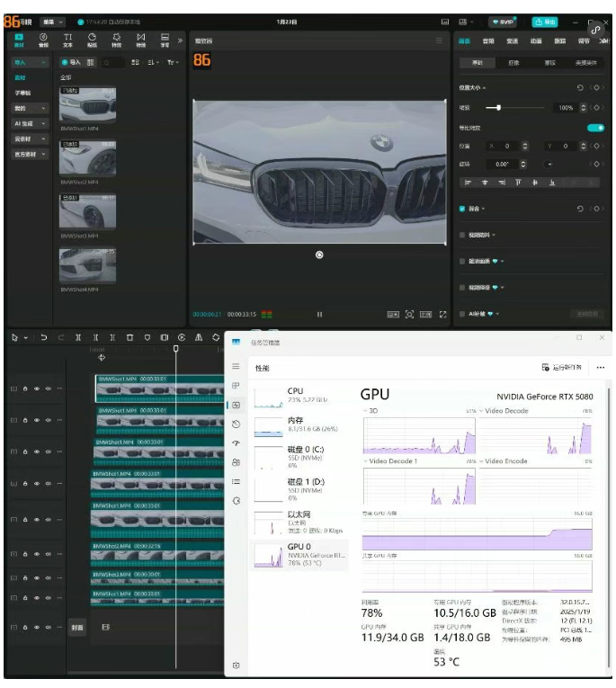Hide the BMWShot2.MP4 00:00:32:16 track eye
Viewport: 616px width, 688px height.
[x=37, y=554]
